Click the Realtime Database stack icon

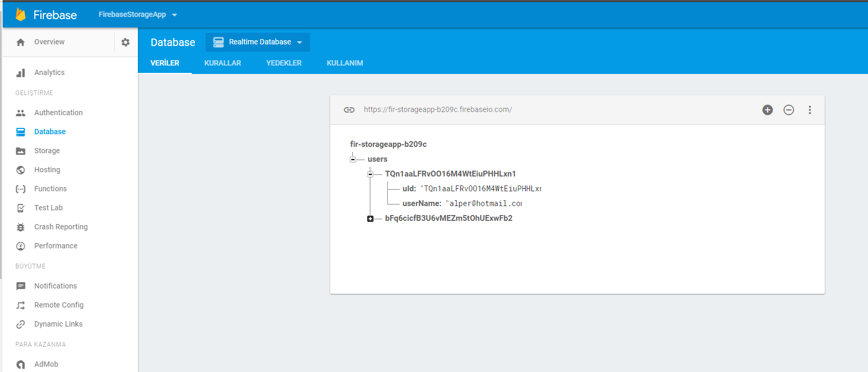click(x=219, y=42)
